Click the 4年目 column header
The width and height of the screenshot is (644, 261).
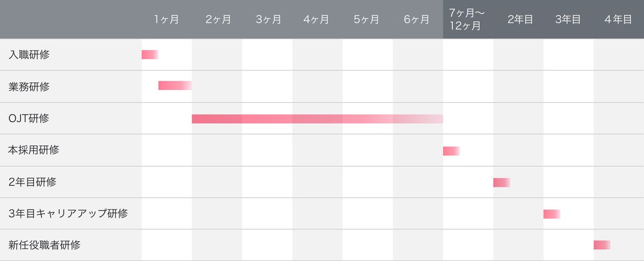click(x=618, y=20)
